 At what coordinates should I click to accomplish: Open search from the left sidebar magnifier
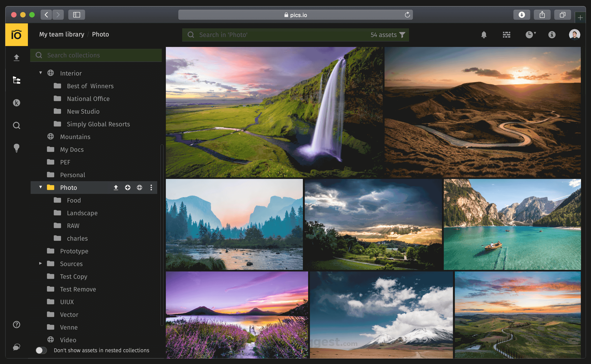click(x=16, y=125)
